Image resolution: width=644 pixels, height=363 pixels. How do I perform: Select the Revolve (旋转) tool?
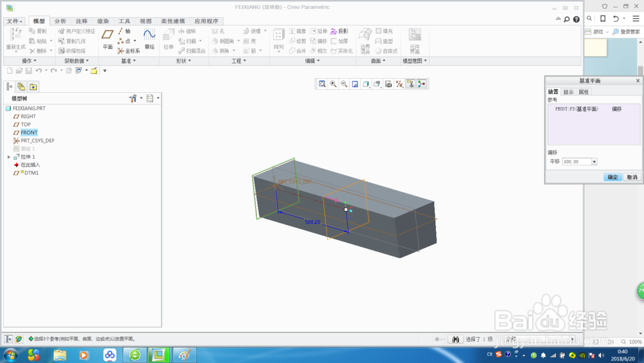pyautogui.click(x=187, y=31)
